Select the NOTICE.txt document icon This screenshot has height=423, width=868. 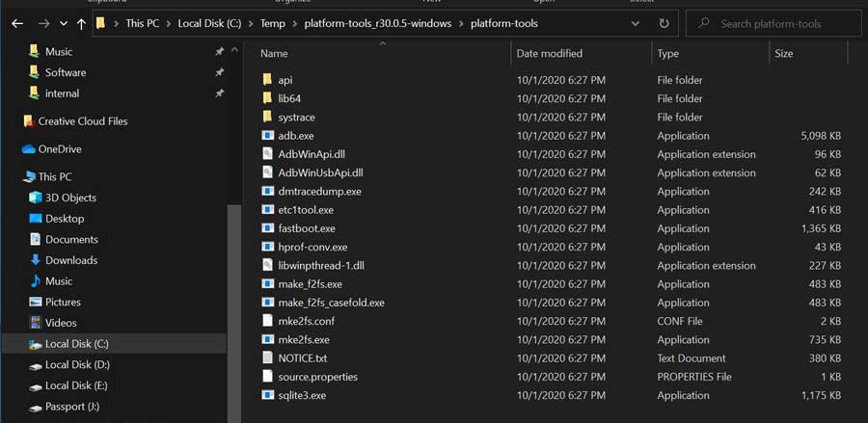[268, 357]
